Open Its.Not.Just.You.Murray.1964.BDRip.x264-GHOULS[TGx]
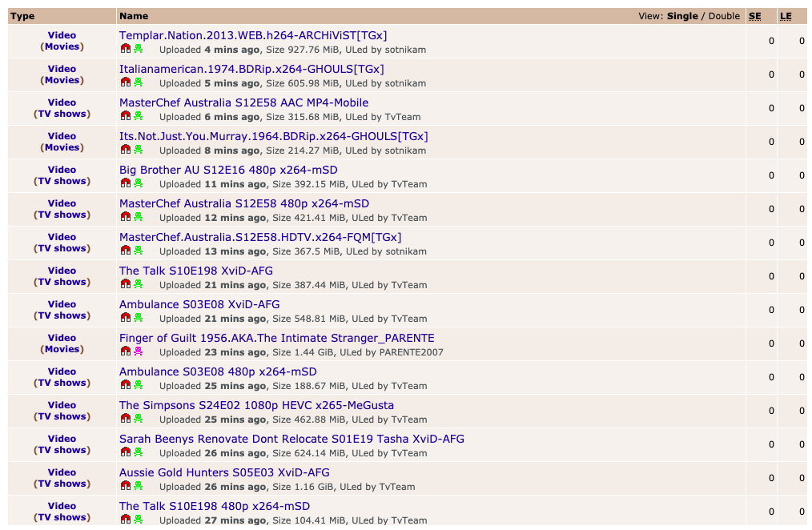 [x=273, y=136]
